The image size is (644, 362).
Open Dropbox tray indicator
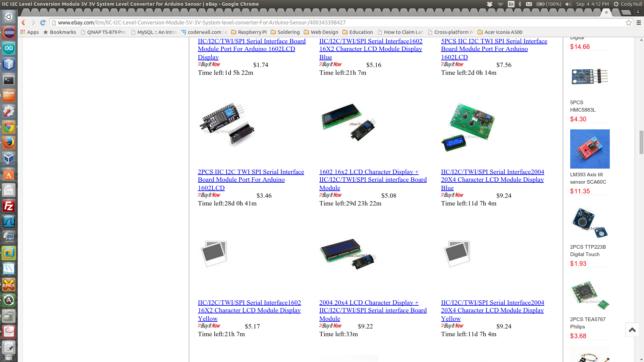tap(490, 4)
